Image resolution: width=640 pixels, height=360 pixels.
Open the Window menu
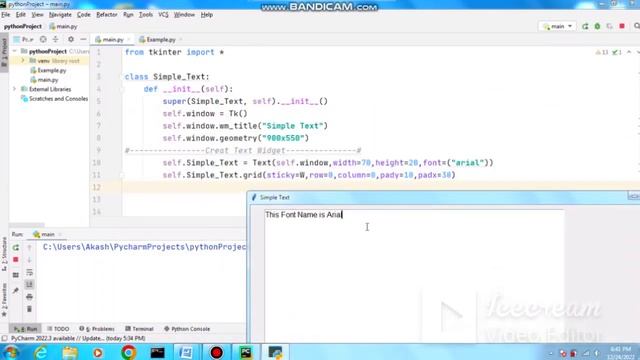(x=184, y=15)
